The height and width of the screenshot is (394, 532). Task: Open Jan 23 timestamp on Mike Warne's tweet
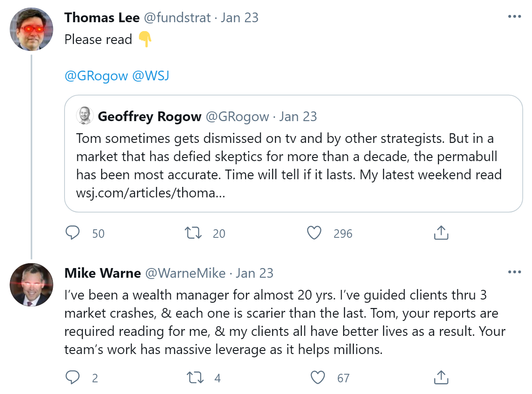point(255,273)
